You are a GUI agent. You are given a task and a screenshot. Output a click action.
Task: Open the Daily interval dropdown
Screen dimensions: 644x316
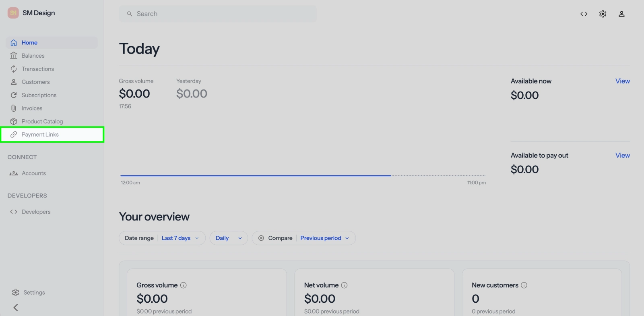click(x=229, y=238)
